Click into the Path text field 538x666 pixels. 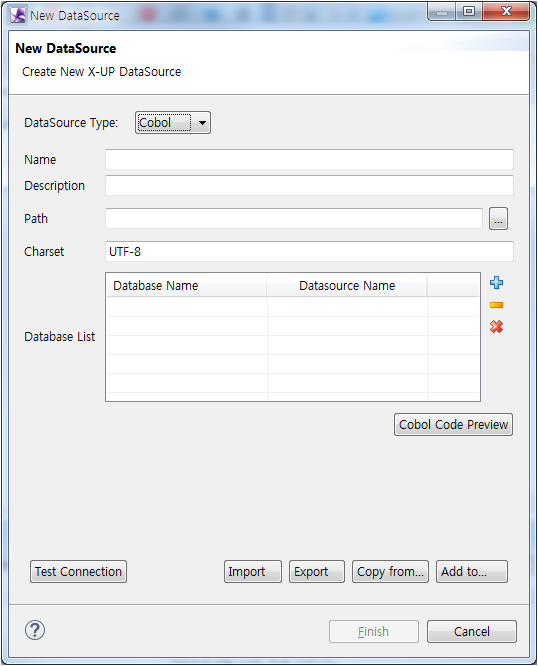click(x=294, y=219)
